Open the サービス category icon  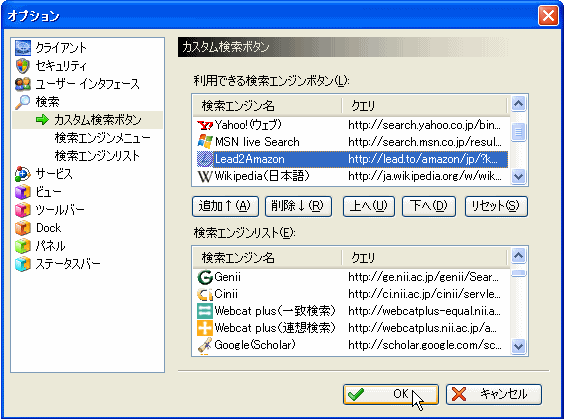pyautogui.click(x=23, y=174)
